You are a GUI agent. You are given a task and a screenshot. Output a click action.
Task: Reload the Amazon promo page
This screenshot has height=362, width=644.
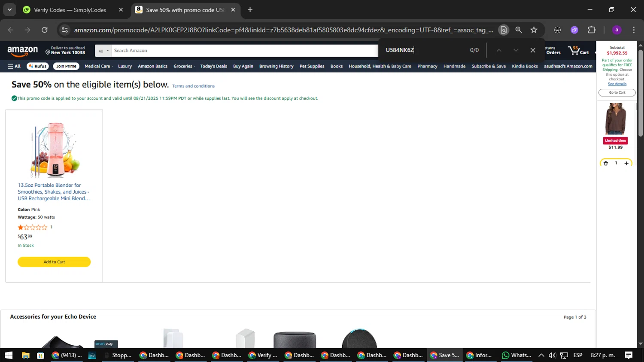(x=45, y=30)
